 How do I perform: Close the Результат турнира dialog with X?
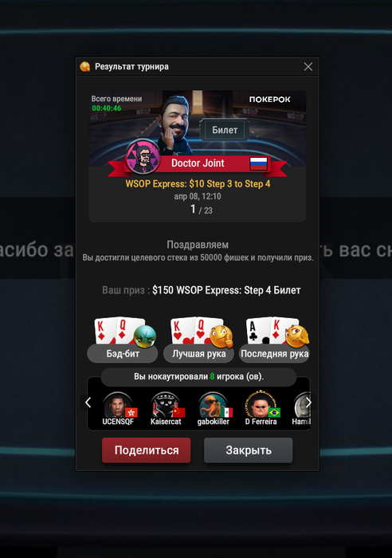308,66
